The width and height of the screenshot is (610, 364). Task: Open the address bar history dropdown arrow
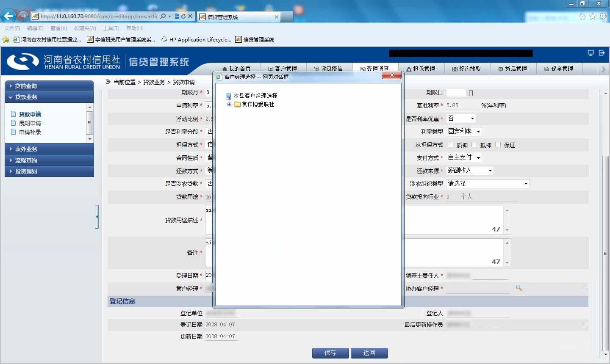coord(170,16)
